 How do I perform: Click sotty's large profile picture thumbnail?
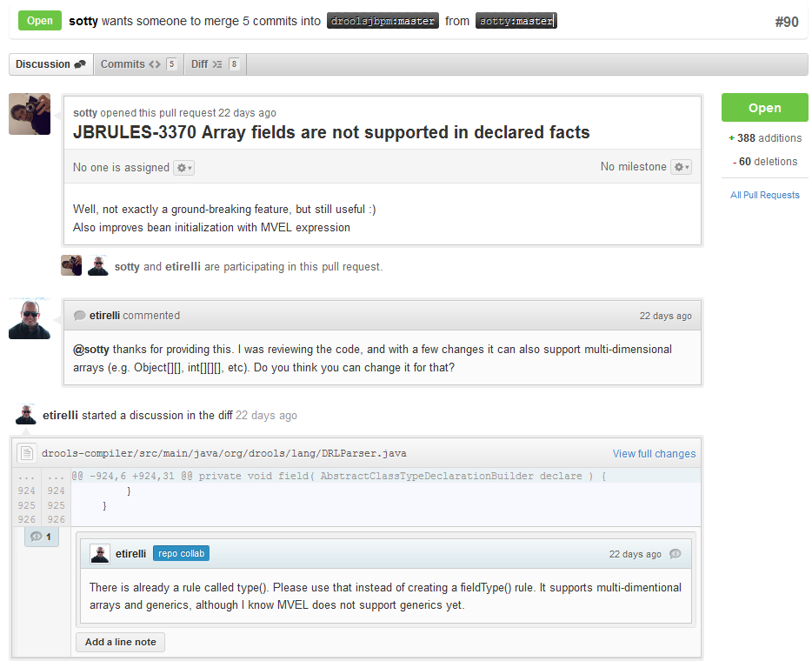[x=30, y=114]
